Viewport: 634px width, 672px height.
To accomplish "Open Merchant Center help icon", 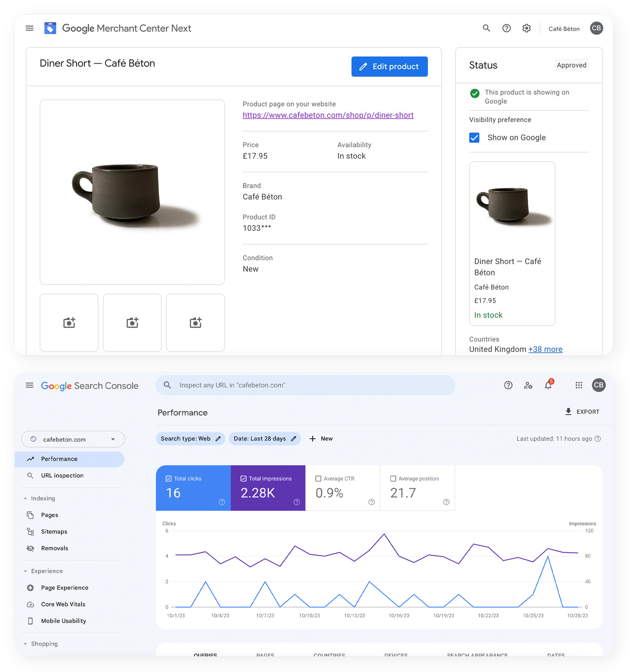I will (x=506, y=28).
